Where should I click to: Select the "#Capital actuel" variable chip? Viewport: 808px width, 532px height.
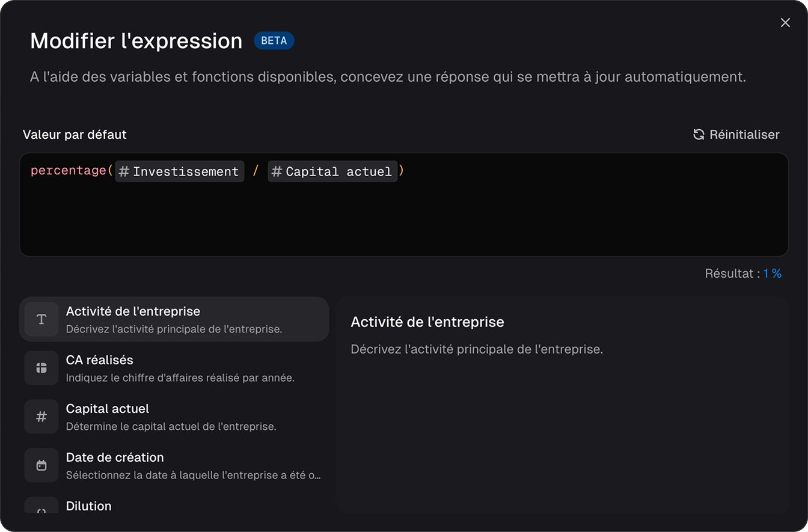(x=332, y=171)
